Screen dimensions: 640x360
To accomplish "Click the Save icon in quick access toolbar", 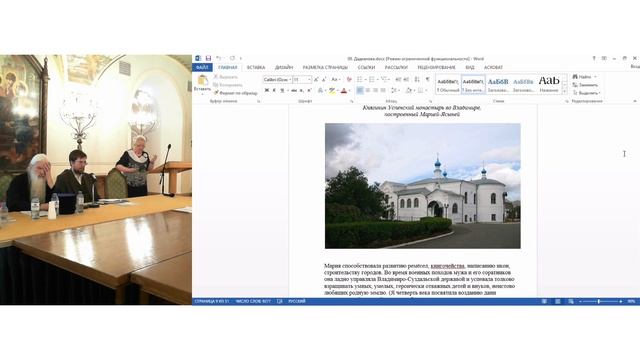I will pyautogui.click(x=208, y=58).
